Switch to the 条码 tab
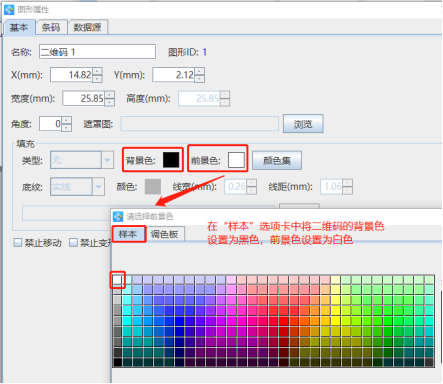This screenshot has height=384, width=443. (x=51, y=27)
